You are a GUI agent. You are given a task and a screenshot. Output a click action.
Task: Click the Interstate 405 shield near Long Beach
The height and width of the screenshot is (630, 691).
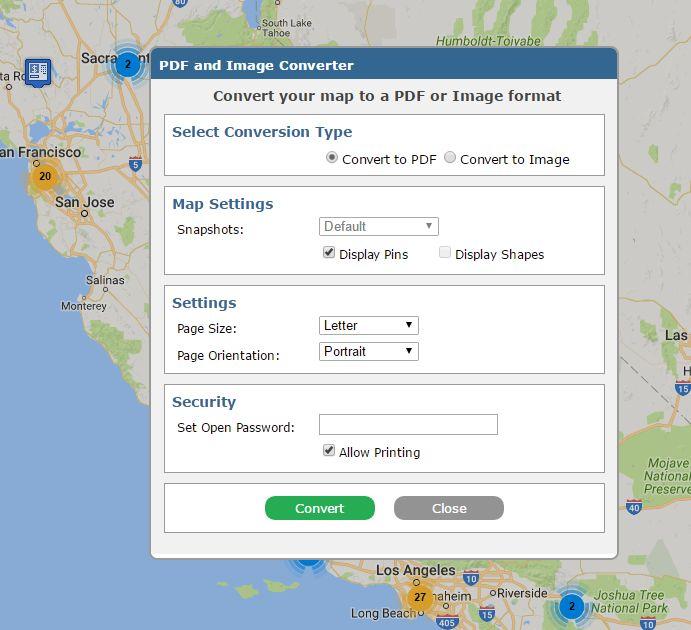tap(447, 622)
